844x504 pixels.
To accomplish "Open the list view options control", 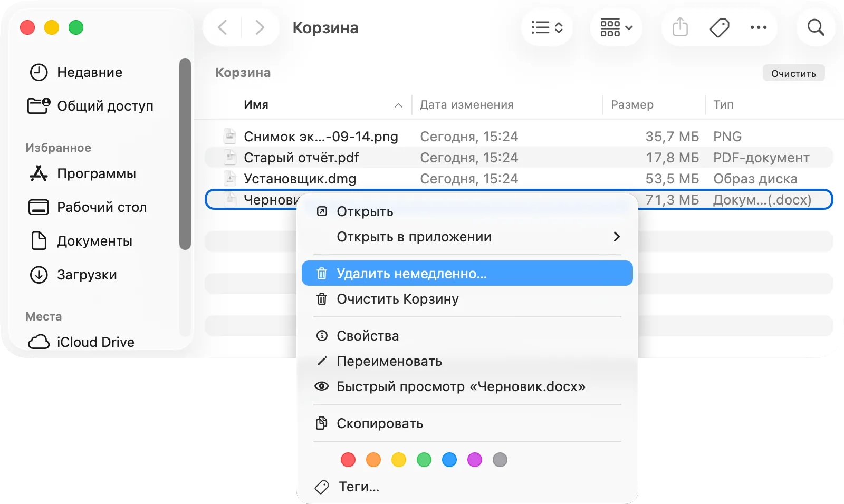I will point(547,27).
